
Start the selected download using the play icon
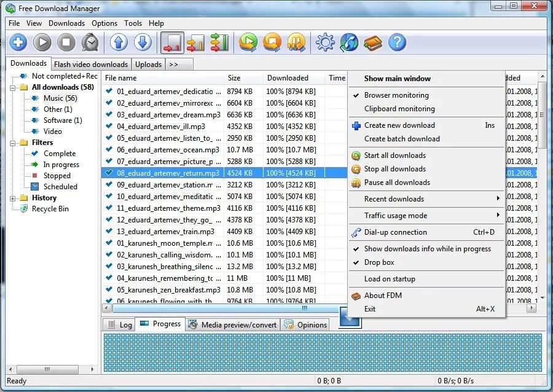tap(42, 42)
